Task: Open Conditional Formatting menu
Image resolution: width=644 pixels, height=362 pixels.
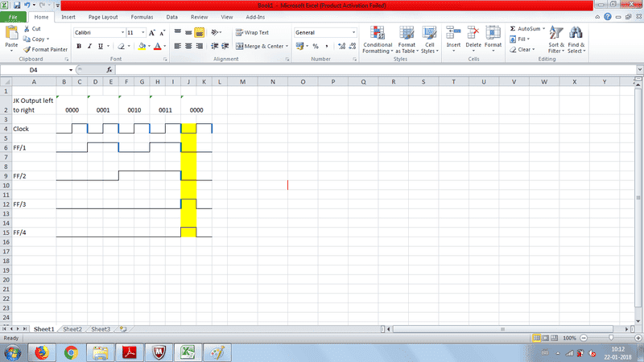Action: [x=378, y=39]
